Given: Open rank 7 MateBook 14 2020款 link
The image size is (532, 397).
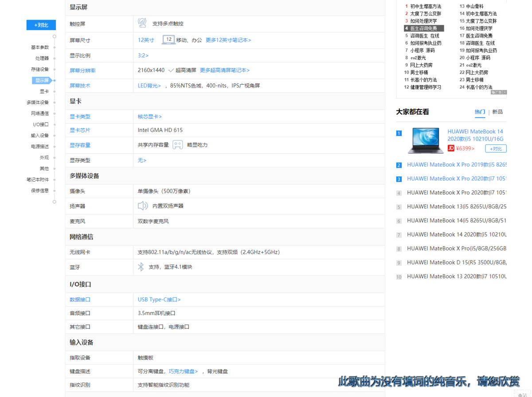Looking at the screenshot, I should pos(457,234).
